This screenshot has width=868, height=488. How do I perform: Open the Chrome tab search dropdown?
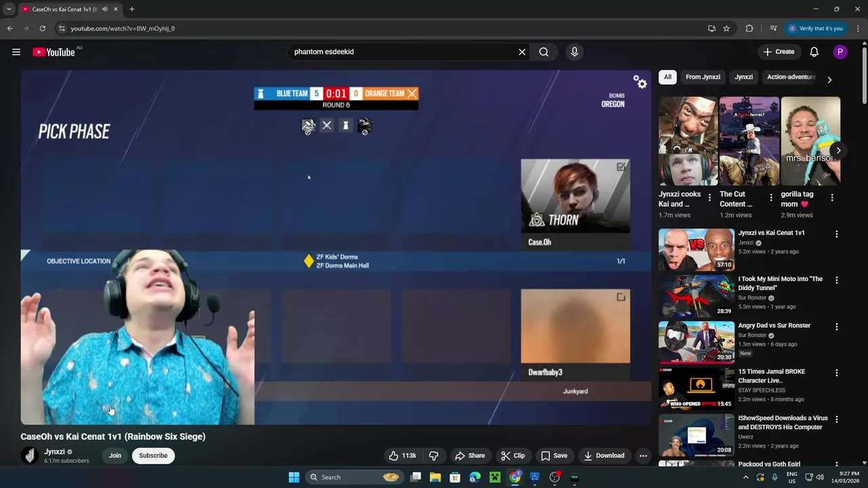(9, 9)
